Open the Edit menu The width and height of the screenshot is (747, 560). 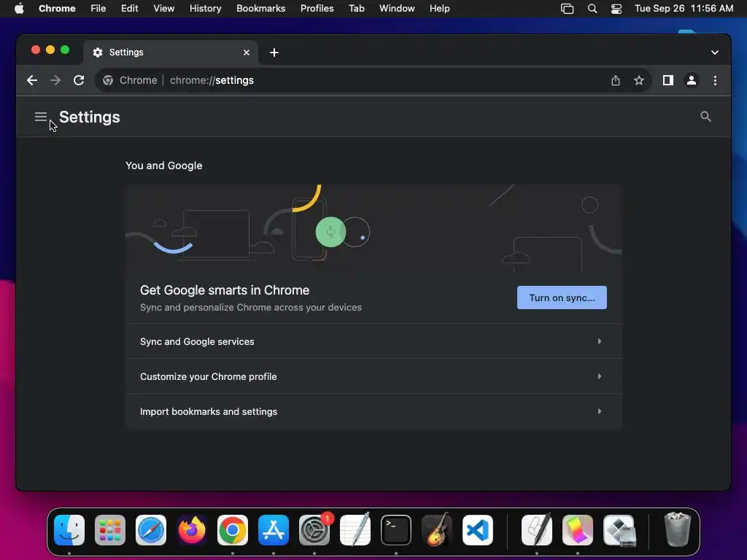[129, 9]
